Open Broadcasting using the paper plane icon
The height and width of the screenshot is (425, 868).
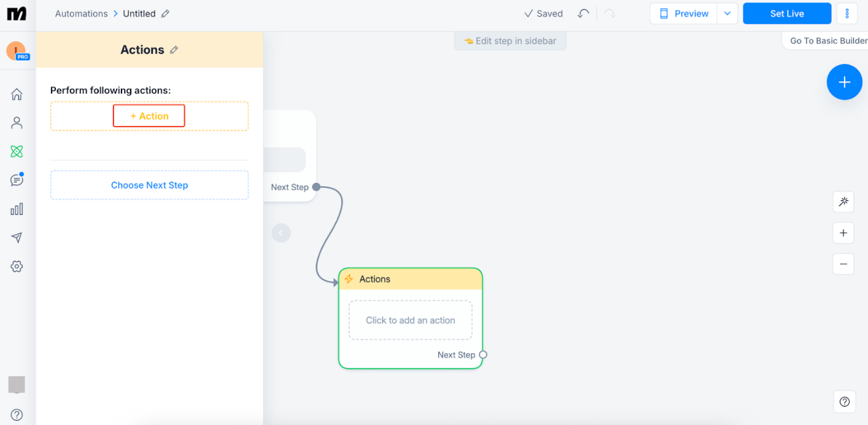[x=17, y=238]
